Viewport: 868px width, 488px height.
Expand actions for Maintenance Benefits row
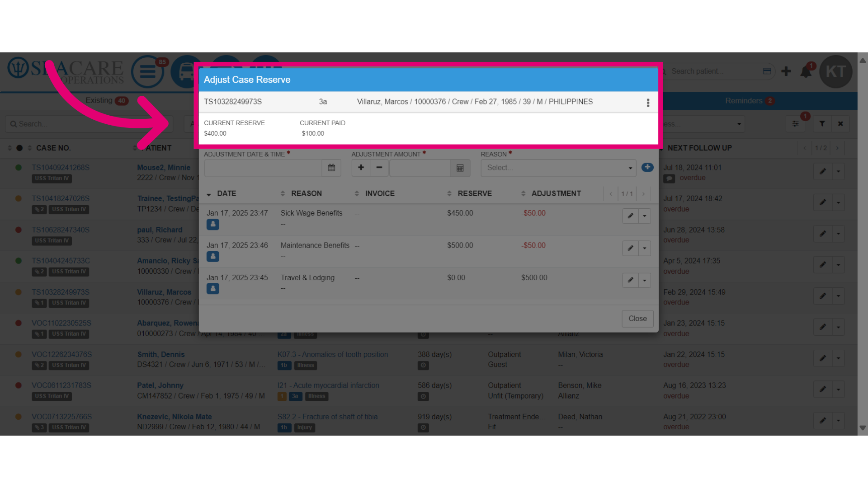tap(645, 248)
